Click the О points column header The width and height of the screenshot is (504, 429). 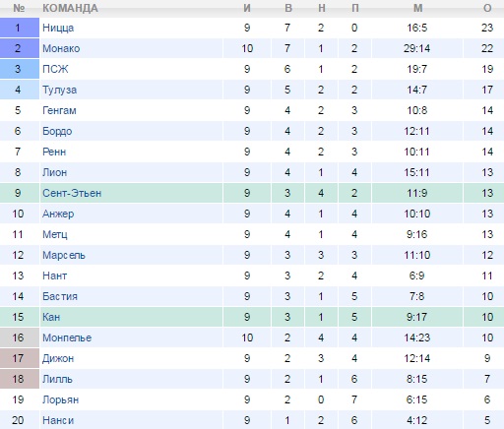pos(487,8)
